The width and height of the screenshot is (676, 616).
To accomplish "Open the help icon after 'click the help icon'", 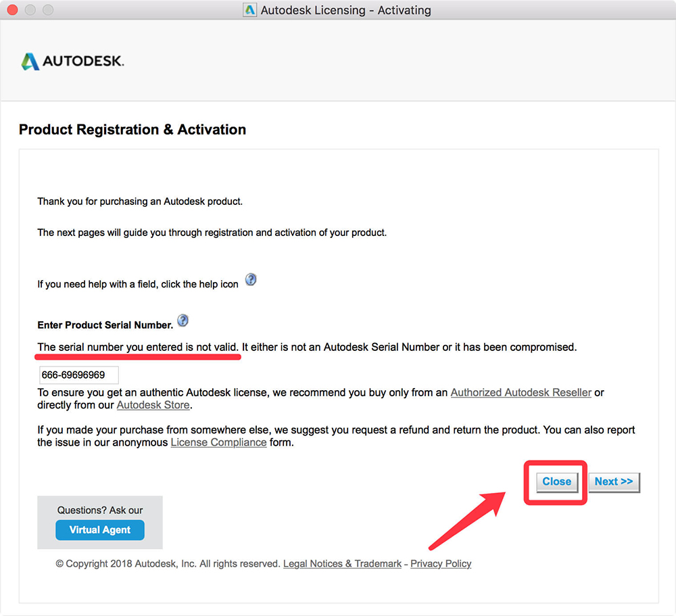I will [251, 279].
